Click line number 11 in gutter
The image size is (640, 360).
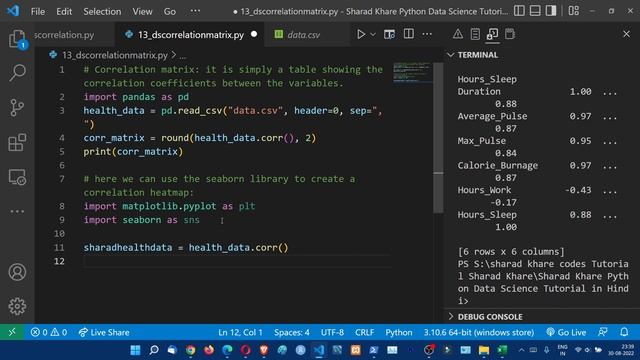click(x=59, y=247)
